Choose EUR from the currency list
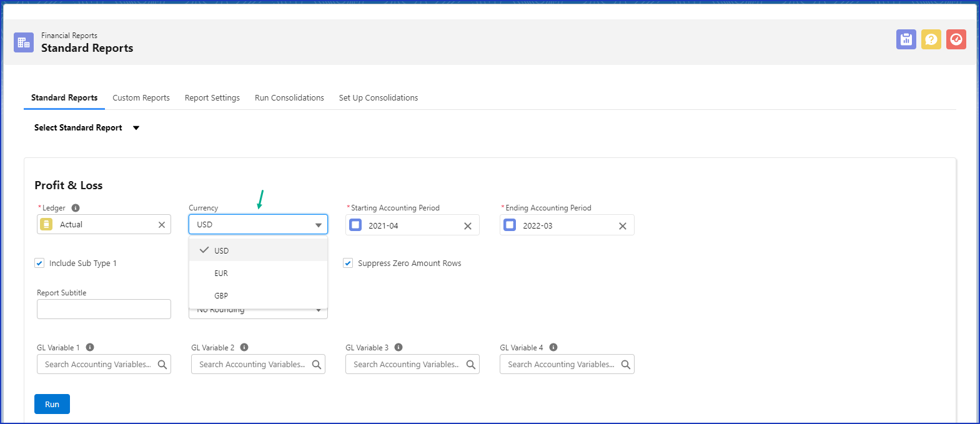980x424 pixels. (x=221, y=274)
